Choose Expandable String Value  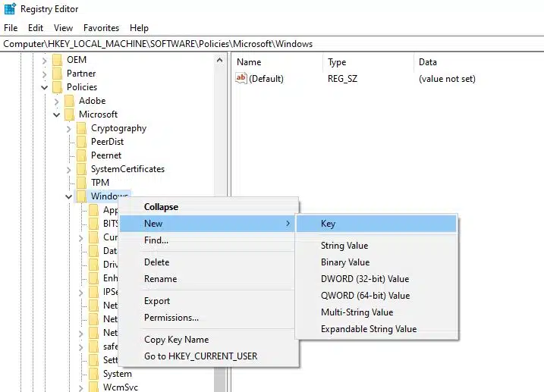pyautogui.click(x=376, y=329)
